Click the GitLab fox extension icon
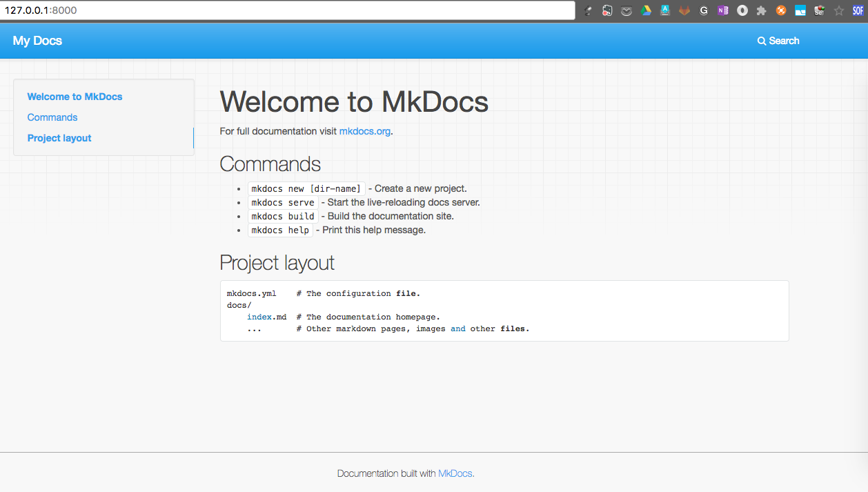 pos(684,10)
